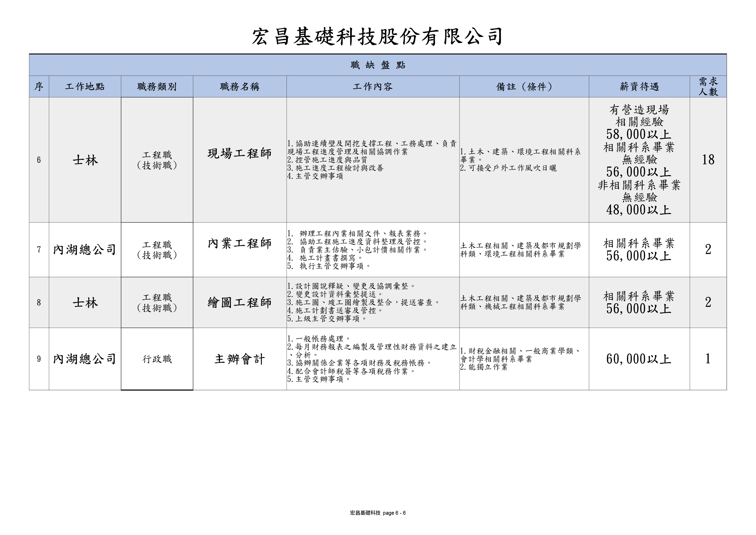Viewport: 756px width, 535px height.
Task: Click salary 56,000以上 in 繪圖工程師 row
Action: click(x=639, y=309)
